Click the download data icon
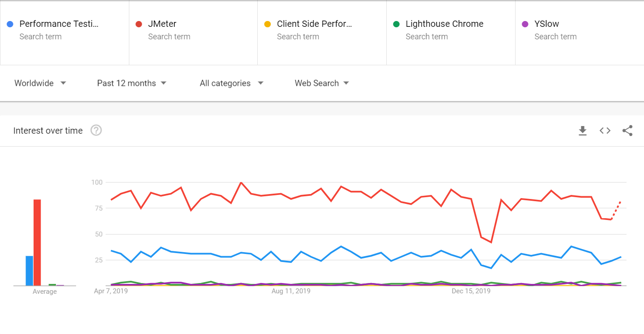The image size is (644, 334). point(582,131)
